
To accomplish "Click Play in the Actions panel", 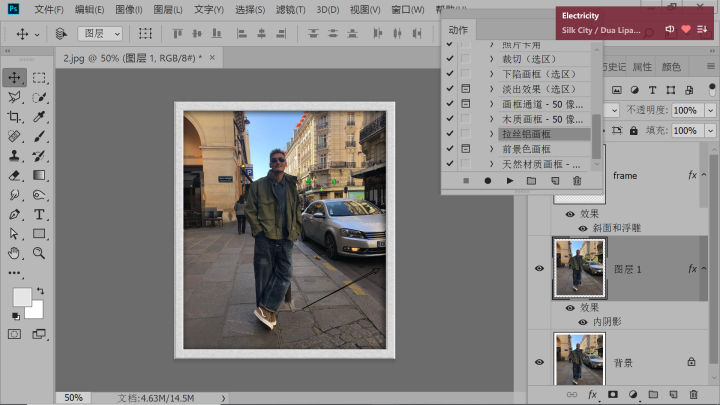I will point(510,180).
